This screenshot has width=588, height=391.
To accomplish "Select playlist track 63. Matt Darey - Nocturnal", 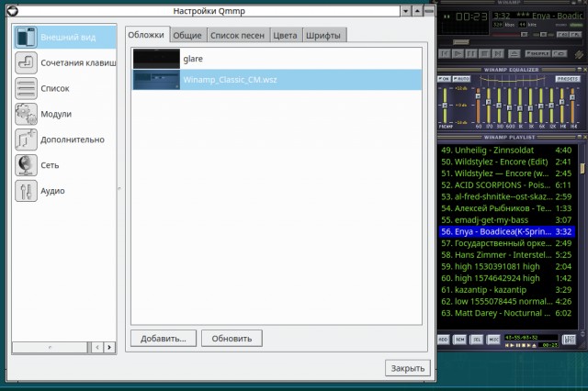I will coord(506,313).
